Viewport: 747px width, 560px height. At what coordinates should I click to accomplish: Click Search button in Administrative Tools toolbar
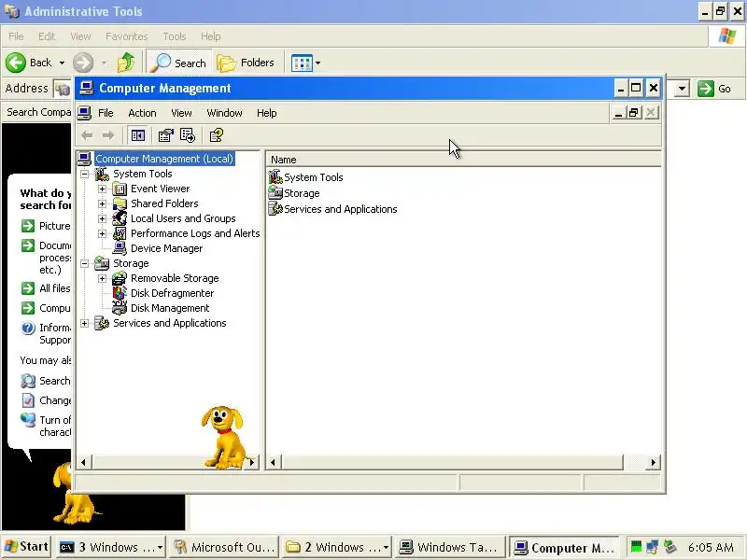(178, 63)
